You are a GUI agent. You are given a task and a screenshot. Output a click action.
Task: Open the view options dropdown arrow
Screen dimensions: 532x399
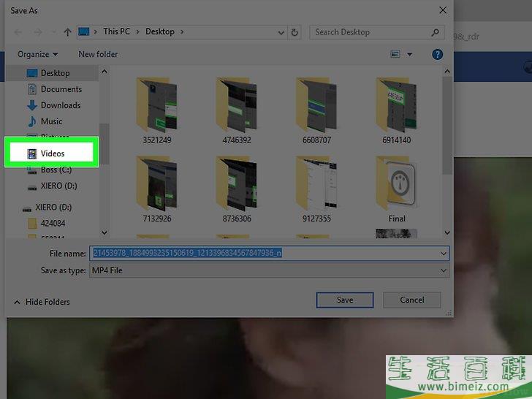[409, 54]
